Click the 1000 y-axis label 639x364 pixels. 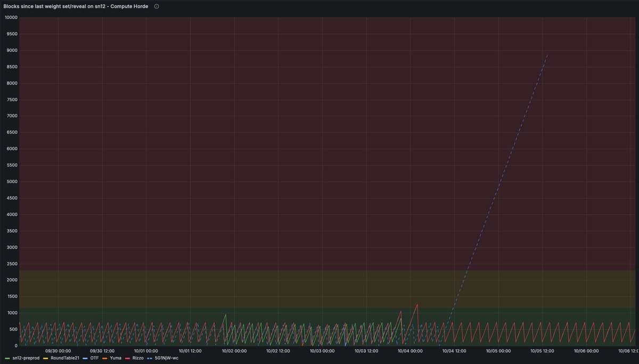click(12, 313)
